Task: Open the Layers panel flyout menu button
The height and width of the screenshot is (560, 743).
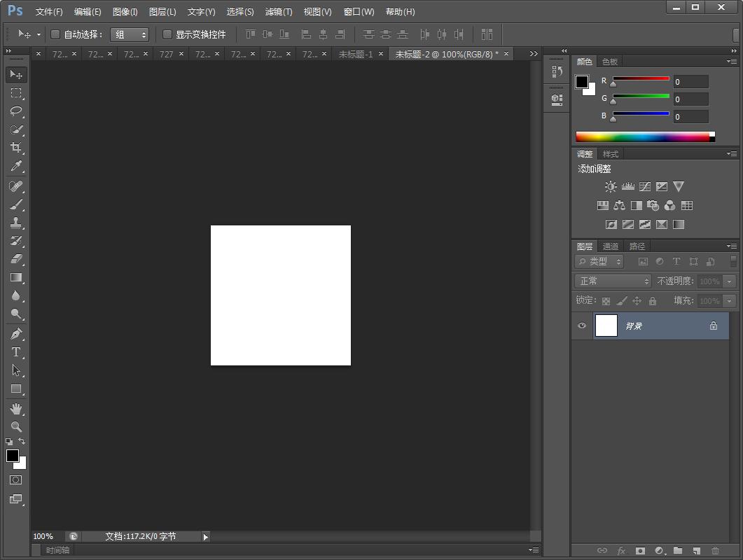Action: (731, 246)
